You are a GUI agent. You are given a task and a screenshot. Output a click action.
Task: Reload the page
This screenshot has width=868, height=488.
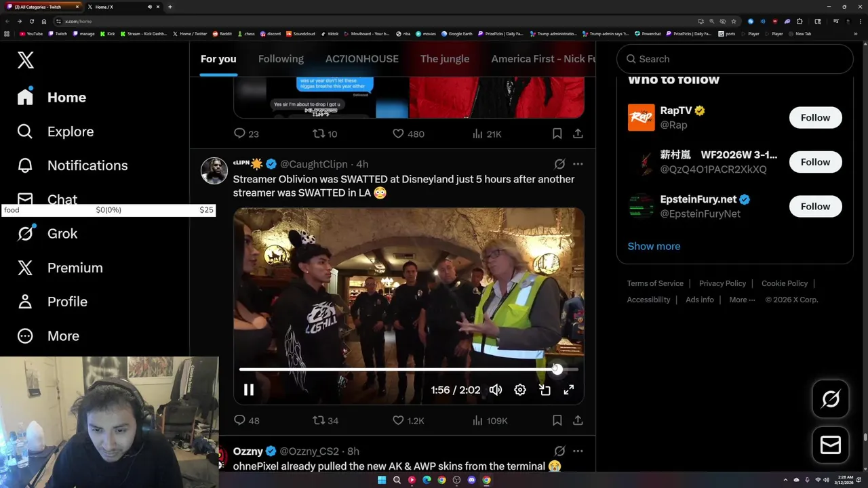[x=31, y=21]
